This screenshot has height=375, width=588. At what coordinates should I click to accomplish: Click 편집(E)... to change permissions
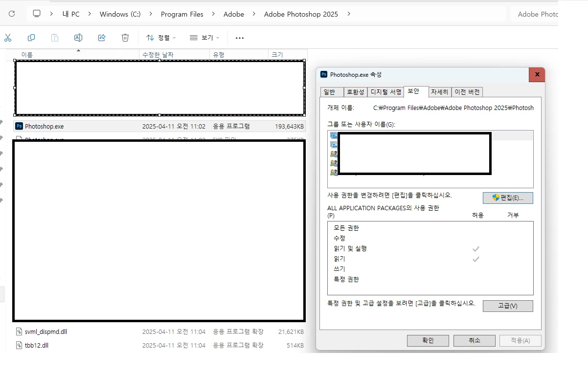pos(508,198)
